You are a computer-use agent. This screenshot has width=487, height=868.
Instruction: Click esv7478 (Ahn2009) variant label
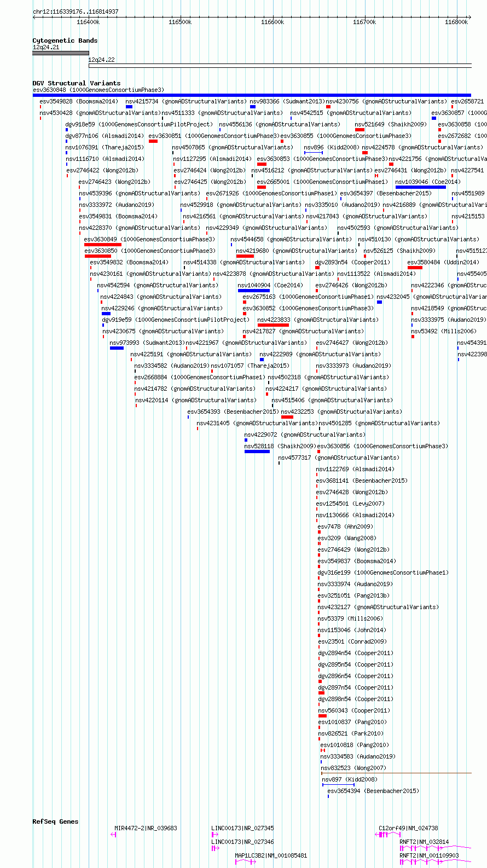click(x=346, y=526)
